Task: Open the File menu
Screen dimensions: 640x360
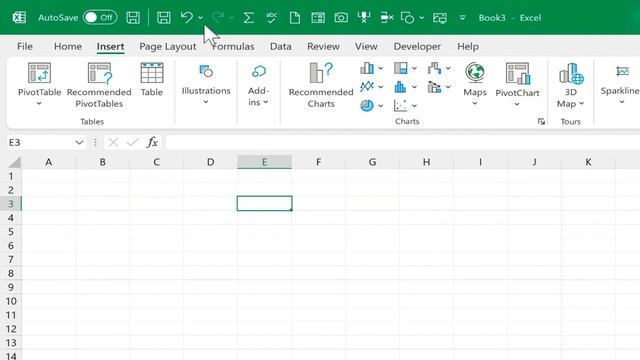Action: tap(24, 47)
